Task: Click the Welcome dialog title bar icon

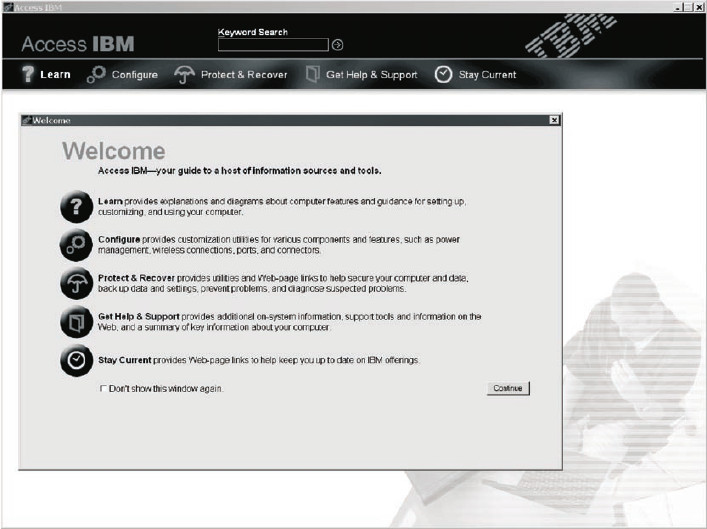Action: 26,120
